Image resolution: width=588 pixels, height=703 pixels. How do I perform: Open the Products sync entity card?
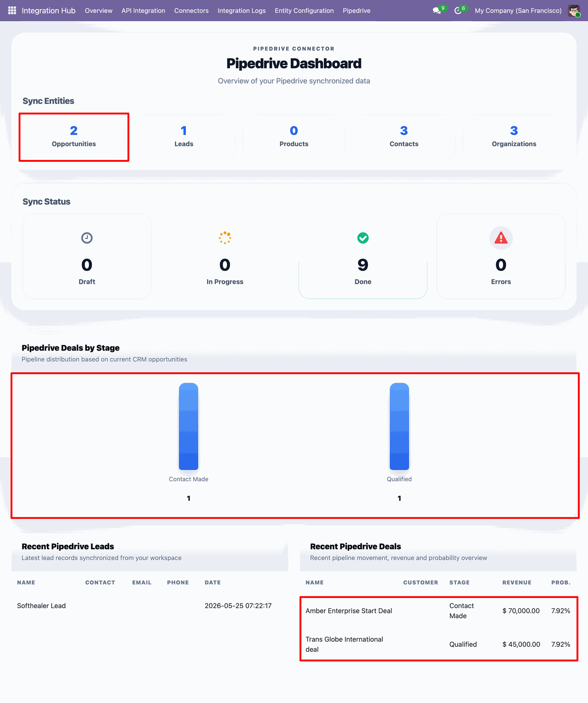click(294, 137)
